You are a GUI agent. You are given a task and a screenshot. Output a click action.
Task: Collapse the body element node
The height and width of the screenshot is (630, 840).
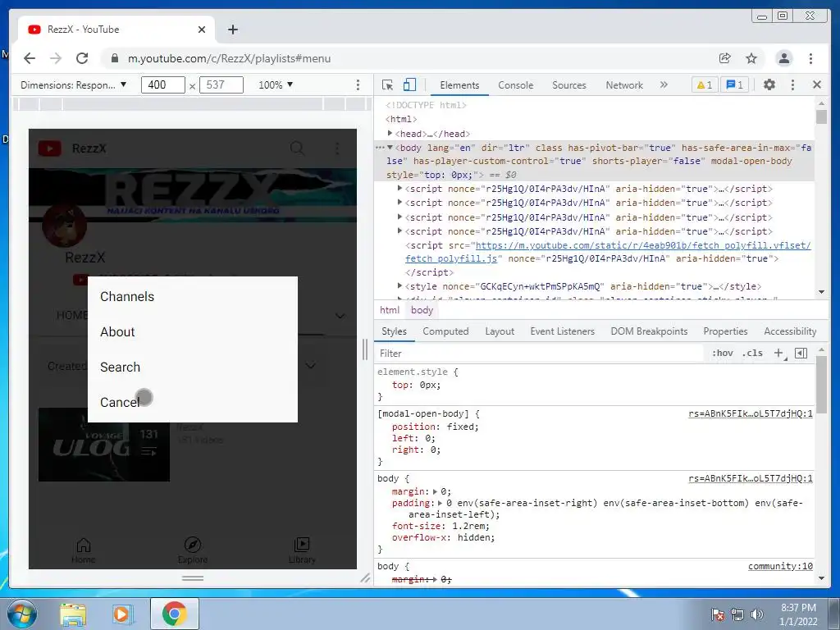click(390, 148)
